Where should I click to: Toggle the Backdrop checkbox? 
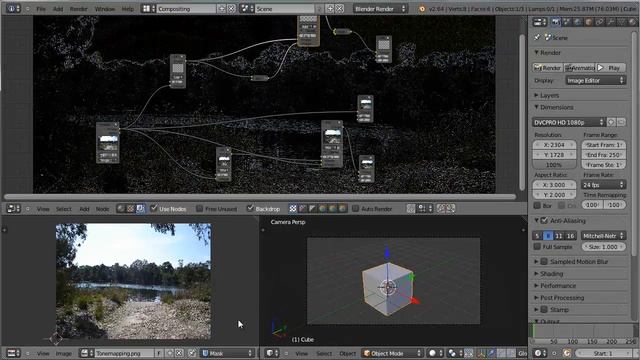250,209
